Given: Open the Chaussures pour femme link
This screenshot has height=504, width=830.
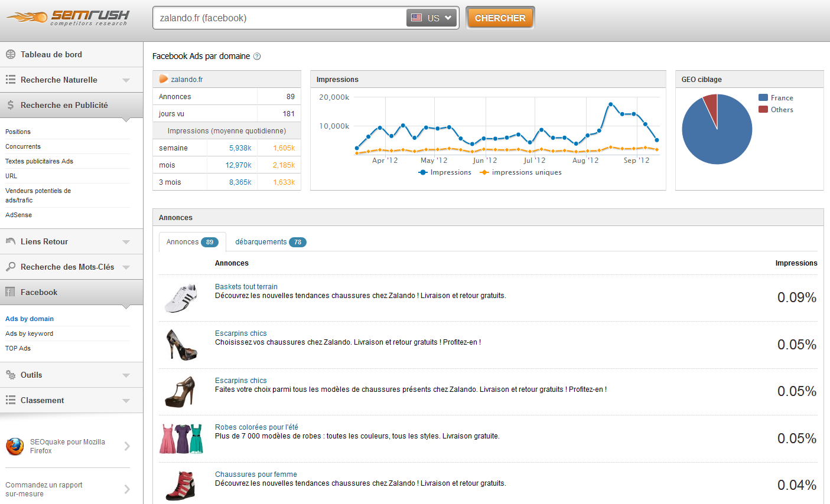Looking at the screenshot, I should click(x=256, y=474).
